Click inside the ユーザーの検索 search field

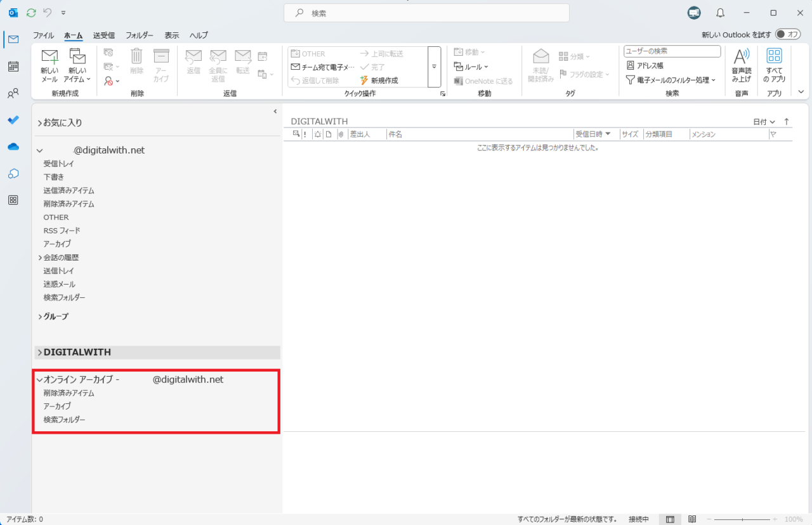point(671,51)
